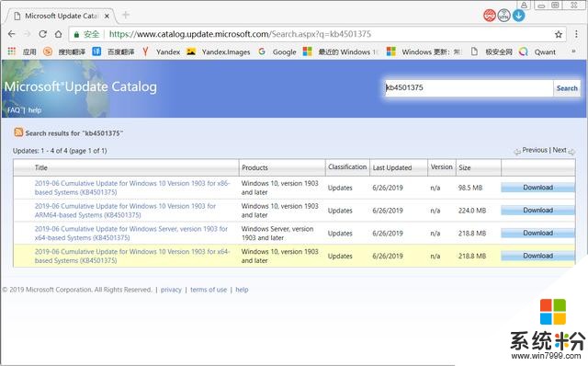Image resolution: width=588 pixels, height=366 pixels.
Task: Download the 224.0 MB ARM64 update
Action: (x=537, y=211)
